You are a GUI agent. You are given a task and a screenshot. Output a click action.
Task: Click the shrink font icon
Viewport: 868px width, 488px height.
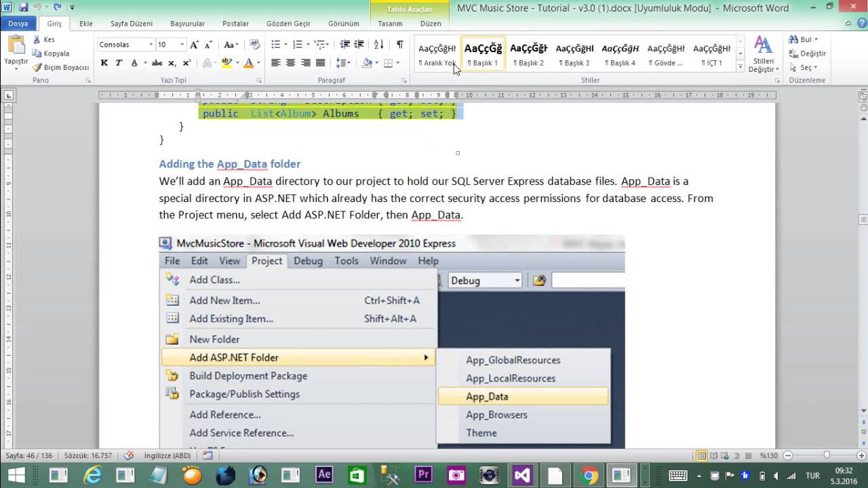click(208, 45)
